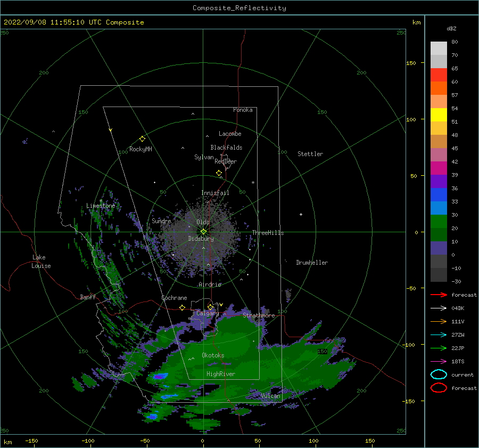Click the asterisk marker northeast of Innisfail
This screenshot has width=479, height=448.
click(253, 183)
